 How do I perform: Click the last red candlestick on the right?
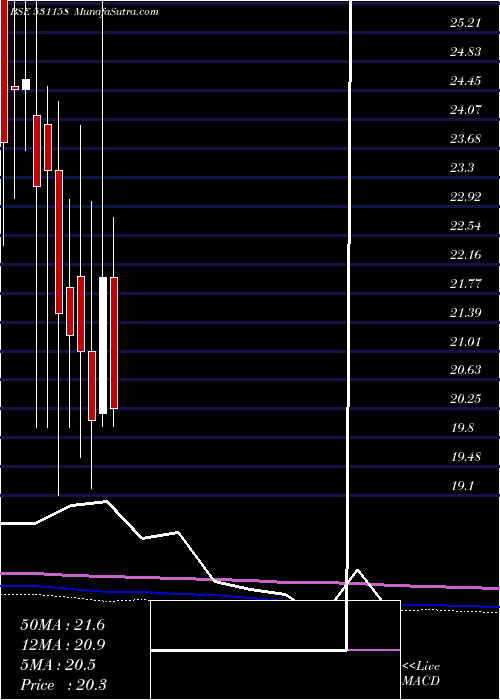coord(114,343)
